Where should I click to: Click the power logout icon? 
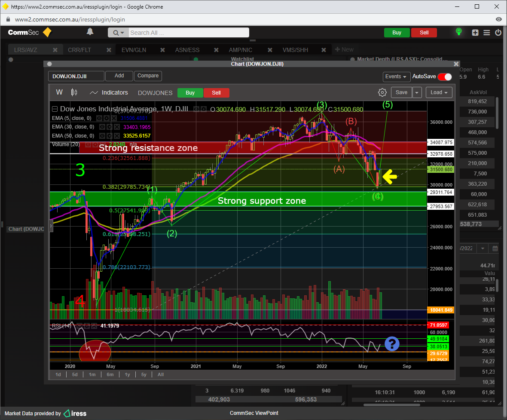tap(498, 33)
